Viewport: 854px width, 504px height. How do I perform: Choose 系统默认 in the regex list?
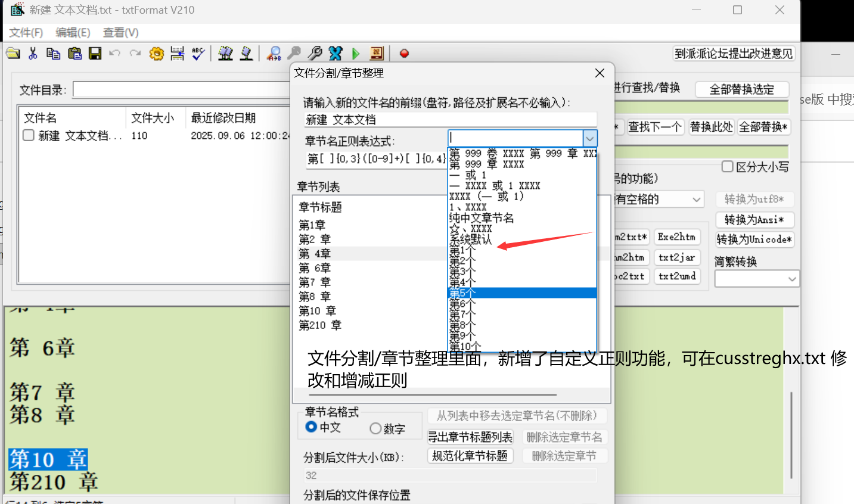click(522, 239)
